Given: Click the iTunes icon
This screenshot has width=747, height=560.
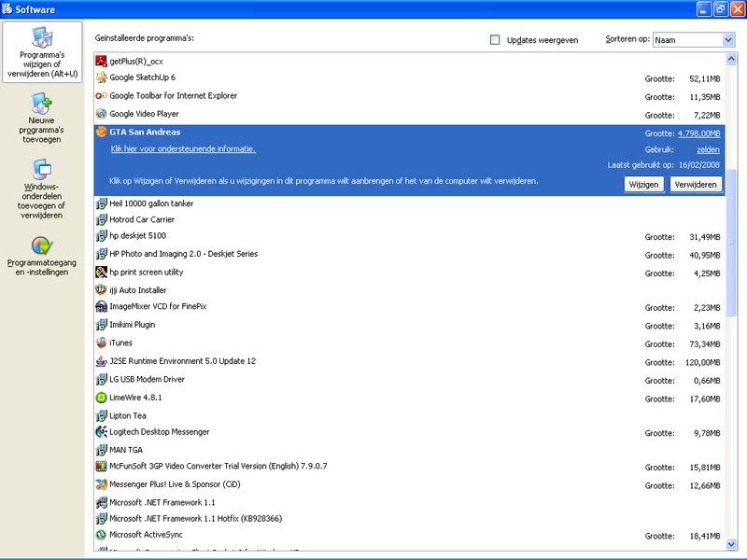Looking at the screenshot, I should (x=101, y=343).
